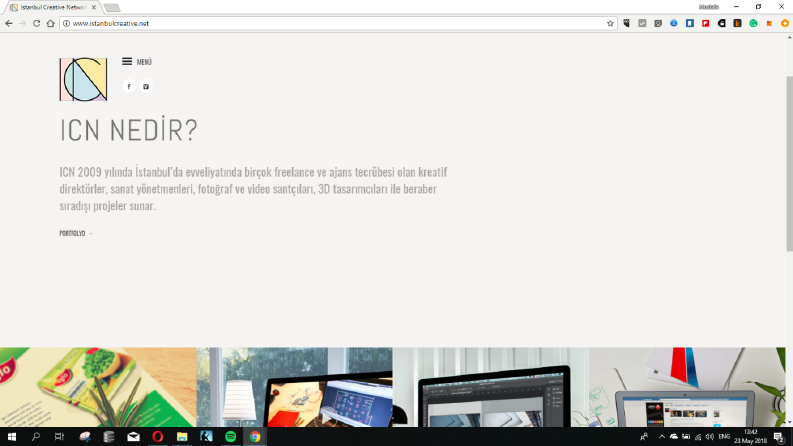Open Windows Start menu
The height and width of the screenshot is (446, 793).
point(12,436)
